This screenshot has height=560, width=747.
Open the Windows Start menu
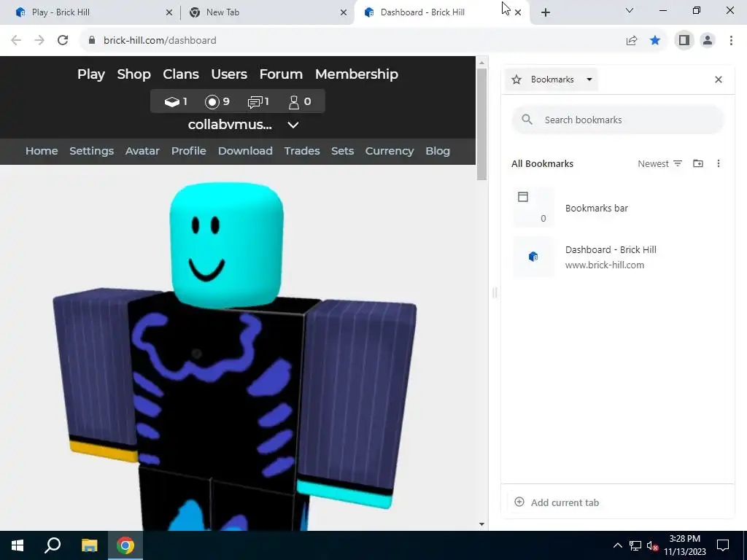point(18,545)
